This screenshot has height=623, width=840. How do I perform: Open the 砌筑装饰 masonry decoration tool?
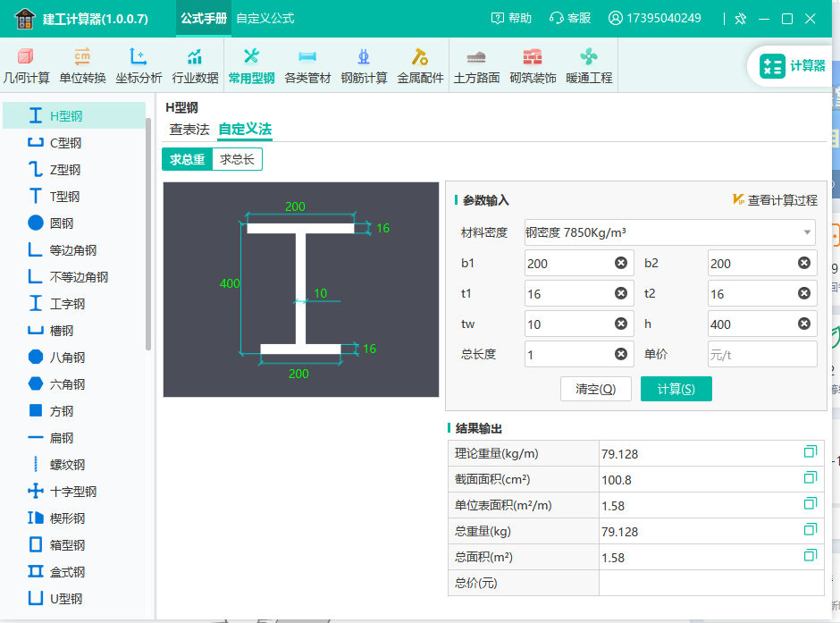[533, 65]
